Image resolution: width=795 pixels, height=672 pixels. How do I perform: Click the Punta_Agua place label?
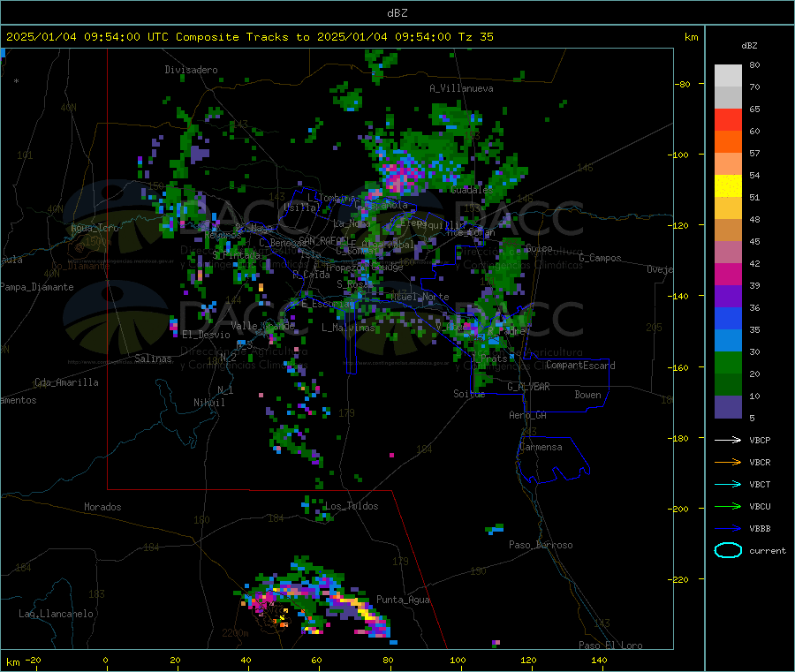403,600
